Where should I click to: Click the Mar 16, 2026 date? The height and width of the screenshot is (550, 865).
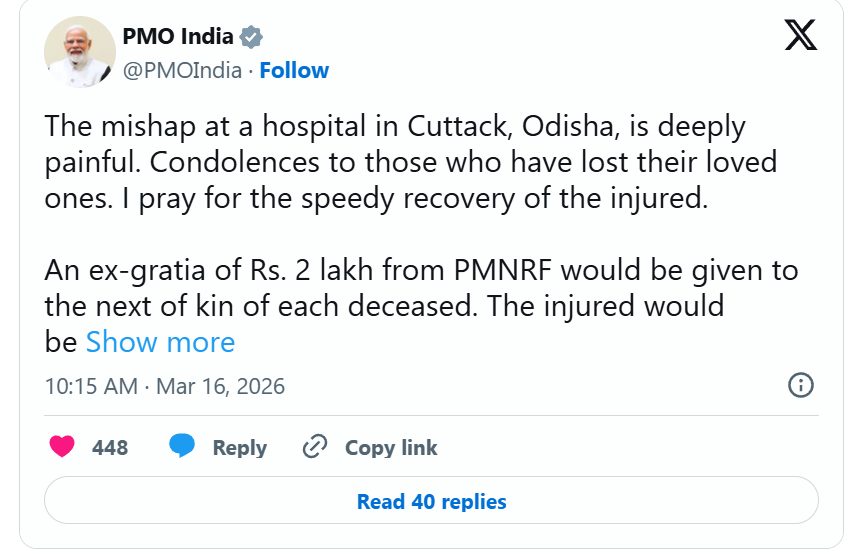tap(221, 386)
